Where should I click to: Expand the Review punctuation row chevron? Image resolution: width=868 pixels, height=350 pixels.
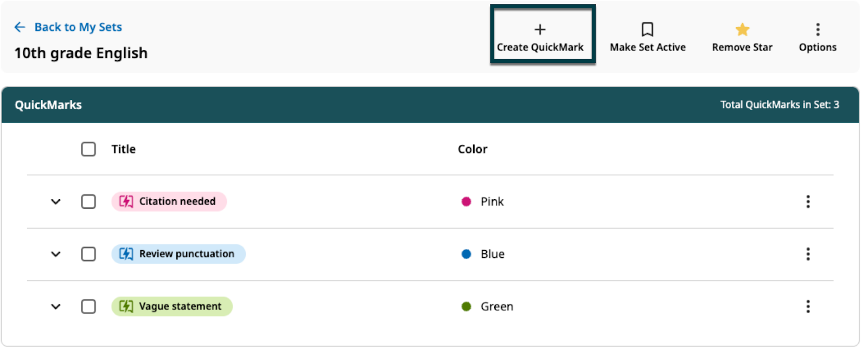pos(56,254)
